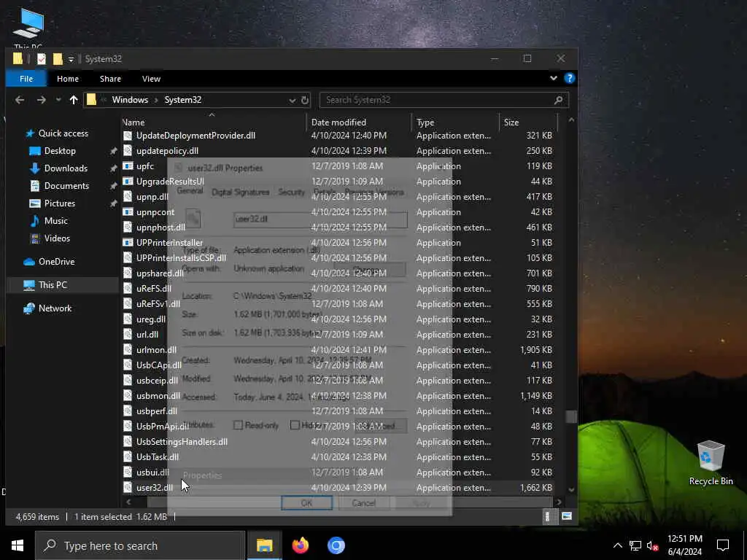Select the uReFS.dll file
Viewport: 747px width, 560px height.
click(153, 289)
